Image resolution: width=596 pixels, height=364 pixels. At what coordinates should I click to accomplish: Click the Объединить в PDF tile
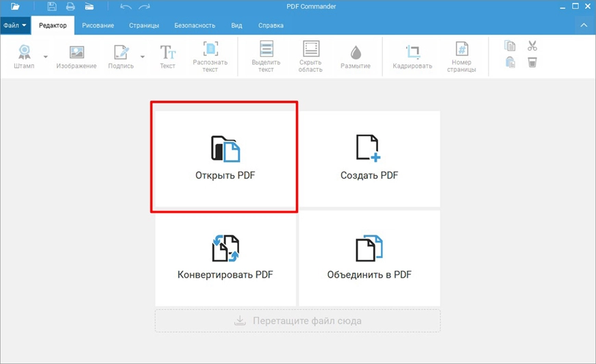(x=369, y=258)
